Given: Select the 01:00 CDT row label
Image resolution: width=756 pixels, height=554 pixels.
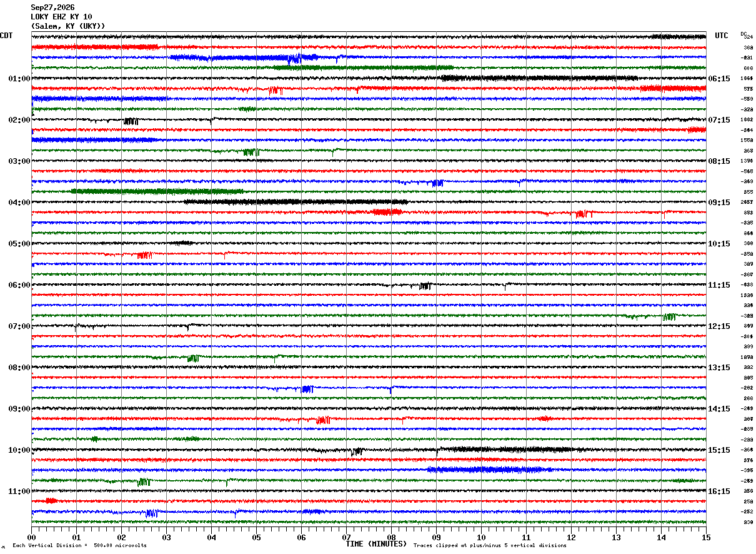Looking at the screenshot, I should coord(19,78).
